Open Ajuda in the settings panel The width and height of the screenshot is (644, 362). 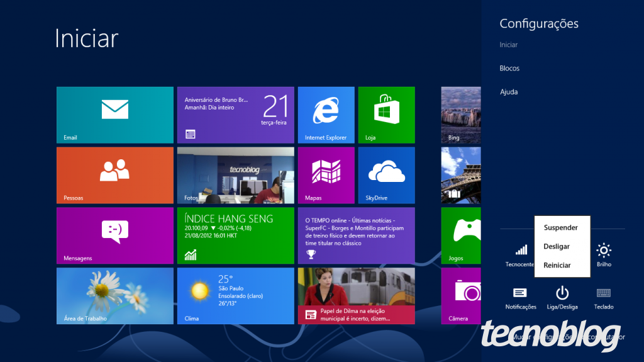pos(508,92)
